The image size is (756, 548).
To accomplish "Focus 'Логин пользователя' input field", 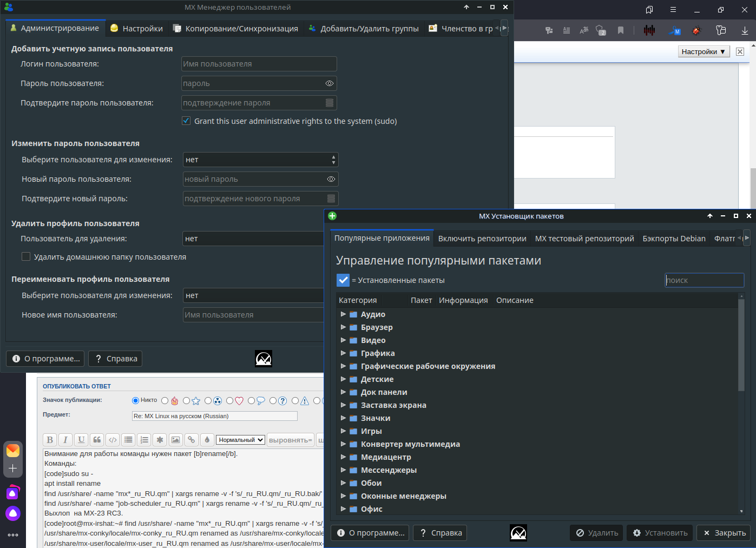I will click(x=259, y=64).
